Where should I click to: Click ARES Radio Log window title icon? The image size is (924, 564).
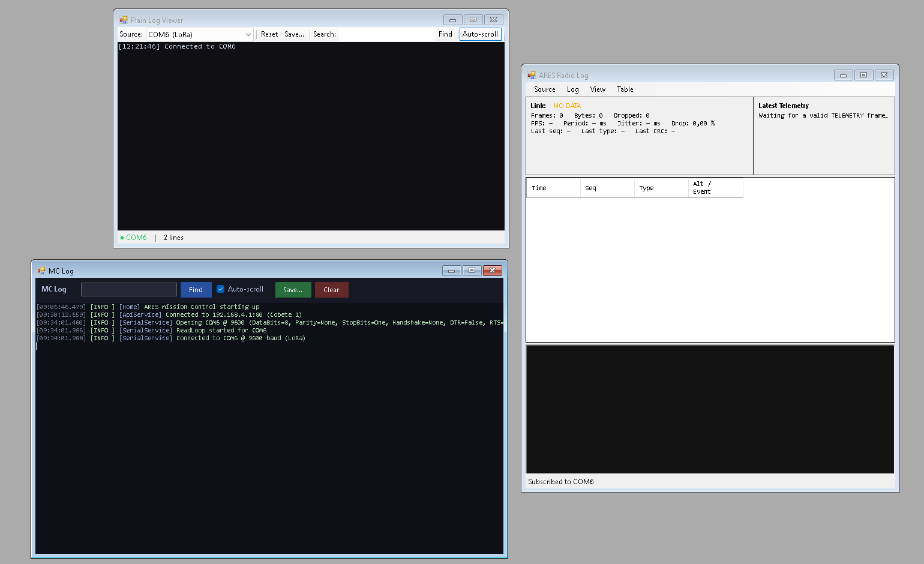click(532, 75)
